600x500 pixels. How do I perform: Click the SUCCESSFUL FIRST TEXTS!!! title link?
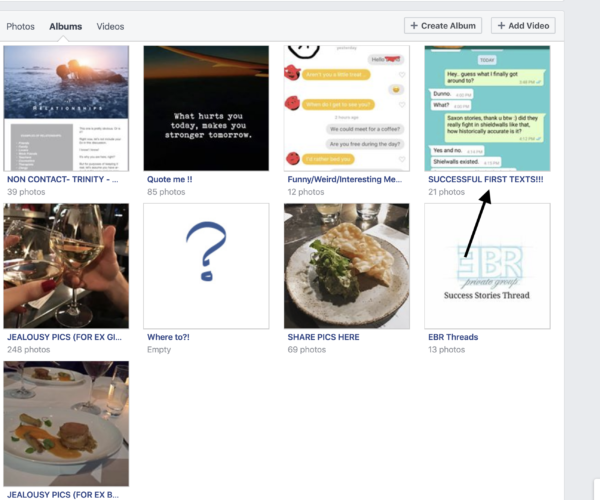486,179
